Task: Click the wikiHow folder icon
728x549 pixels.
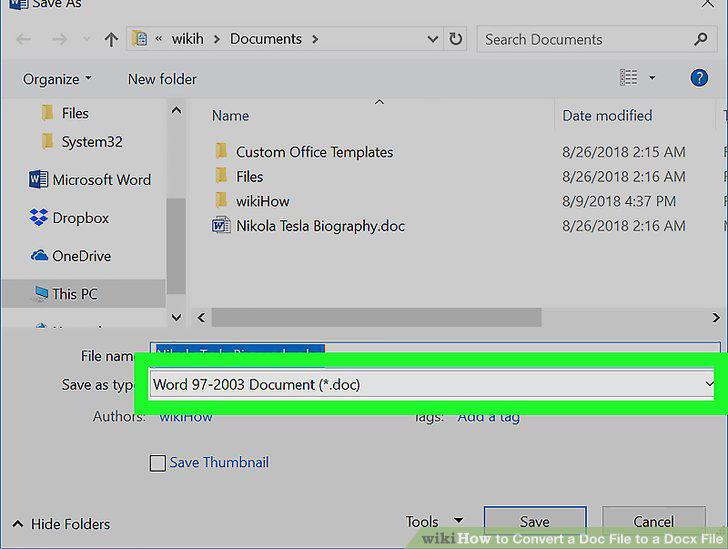Action: 221,200
